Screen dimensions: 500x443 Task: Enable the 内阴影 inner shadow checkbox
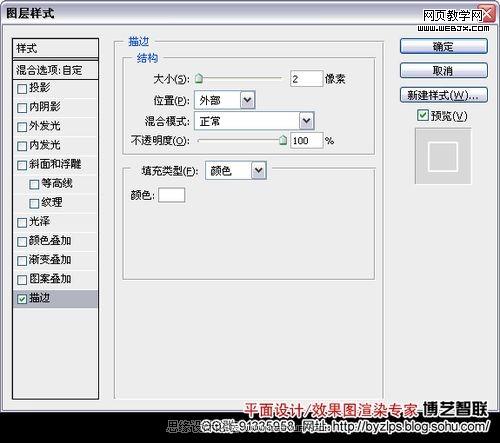click(x=22, y=108)
